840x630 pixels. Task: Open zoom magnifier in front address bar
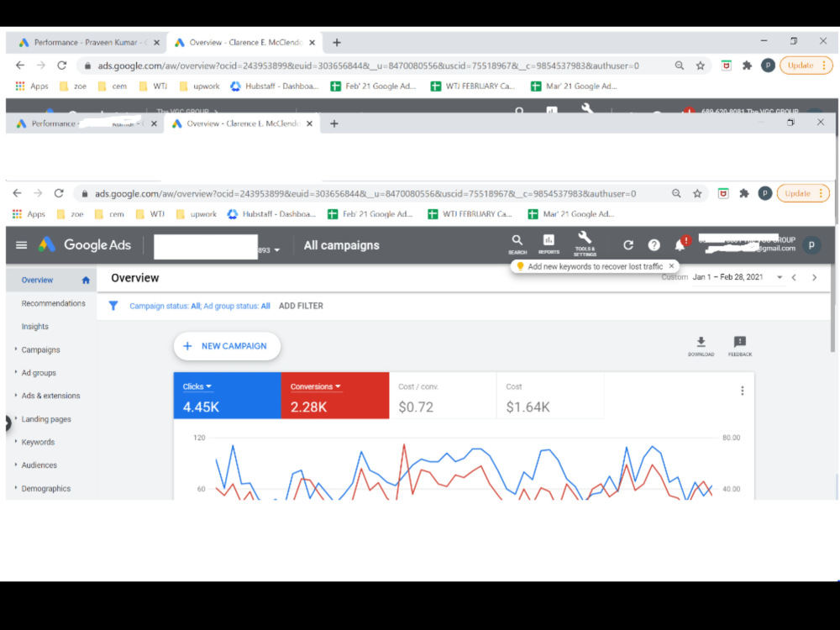676,193
